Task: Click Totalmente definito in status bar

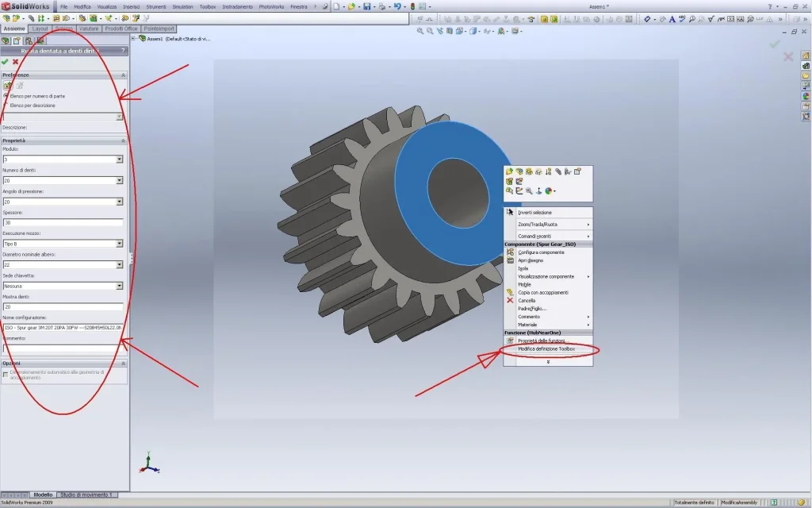Action: [694, 502]
